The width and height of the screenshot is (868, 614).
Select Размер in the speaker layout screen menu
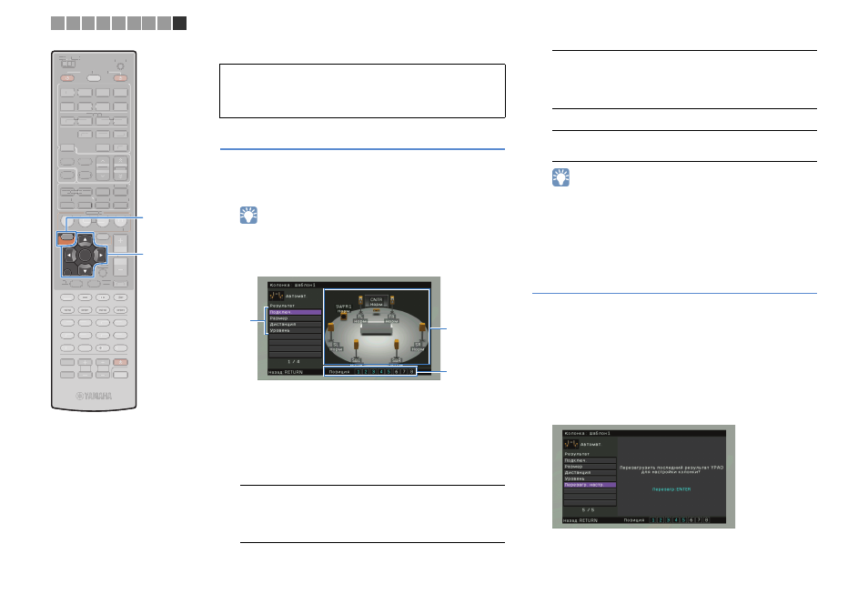tap(295, 318)
